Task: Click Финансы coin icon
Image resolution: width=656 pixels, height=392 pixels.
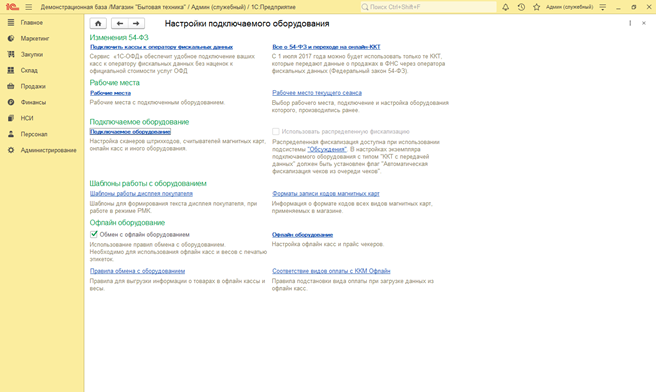Action: (x=11, y=102)
